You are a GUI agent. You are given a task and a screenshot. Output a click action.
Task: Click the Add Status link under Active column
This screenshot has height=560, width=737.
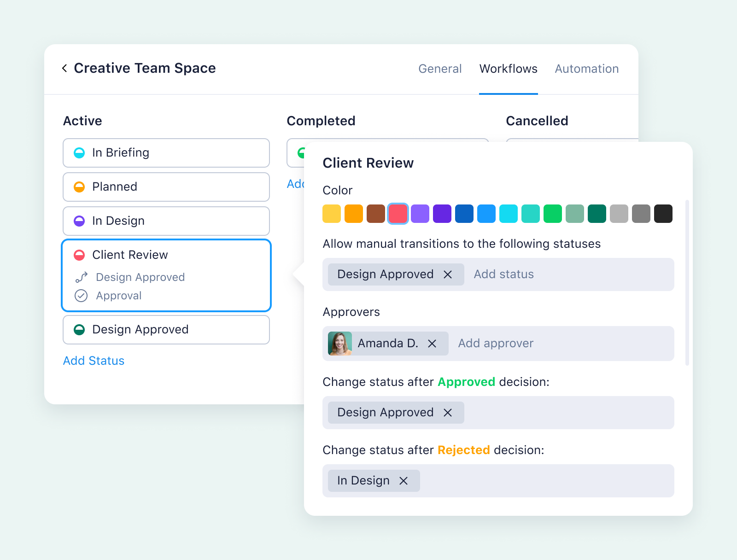[x=94, y=361]
